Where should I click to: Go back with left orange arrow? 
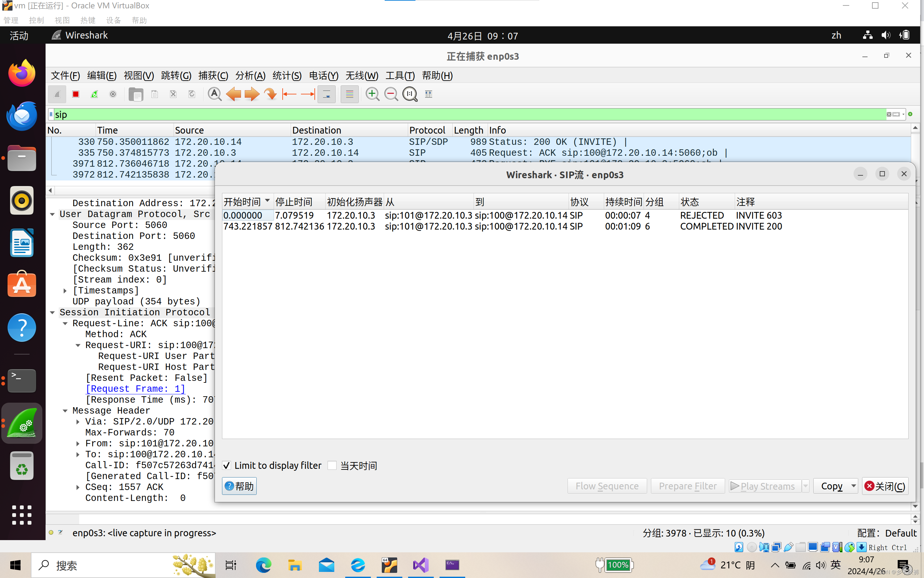click(233, 94)
